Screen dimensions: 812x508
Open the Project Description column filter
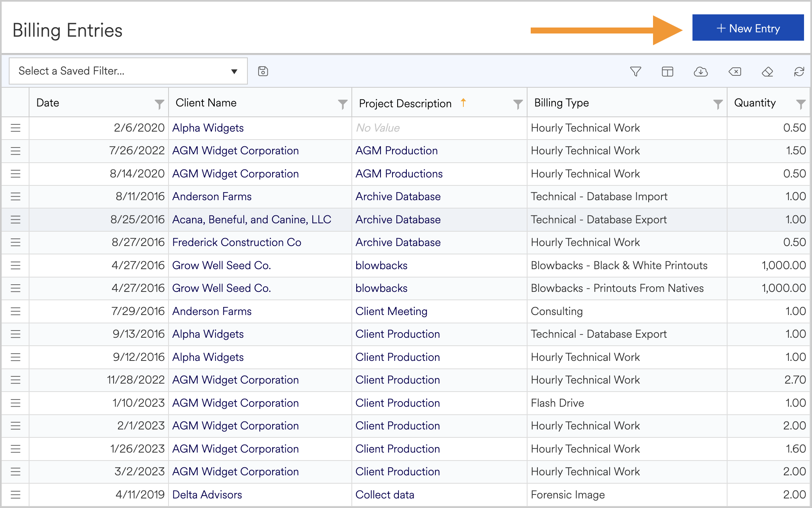[x=518, y=104]
